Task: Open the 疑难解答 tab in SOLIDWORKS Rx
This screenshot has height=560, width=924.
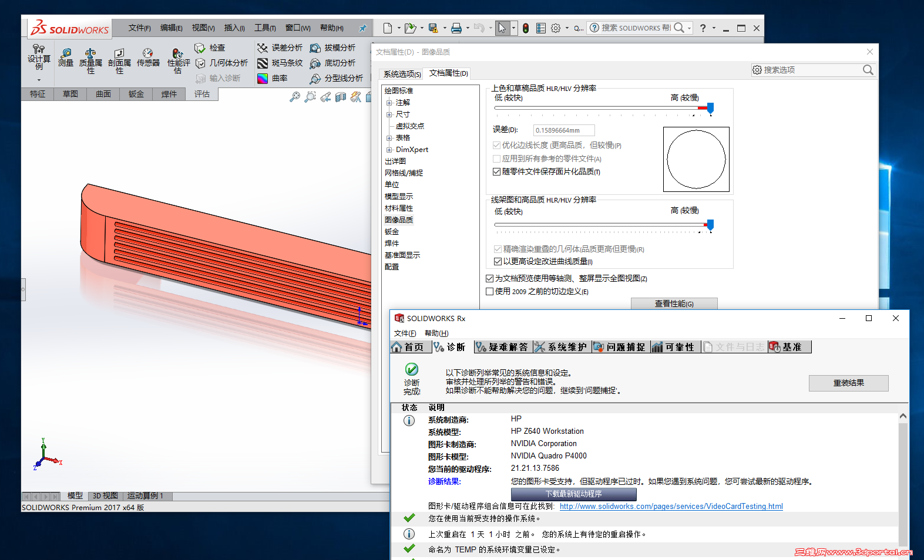Action: coord(503,347)
